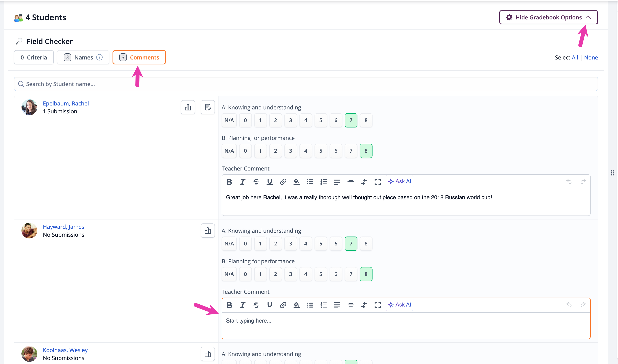The width and height of the screenshot is (618, 364).
Task: Insert numbered list in Rachel's comment
Action: coord(324,182)
